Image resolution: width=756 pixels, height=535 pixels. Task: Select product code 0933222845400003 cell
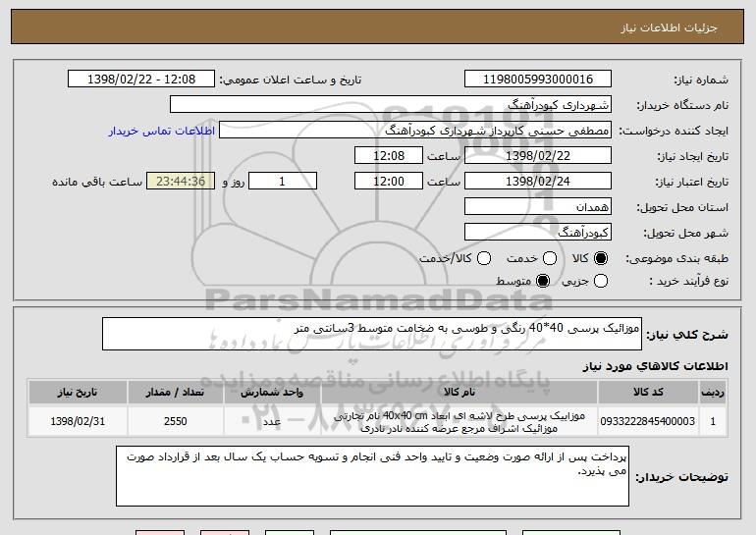tap(648, 422)
